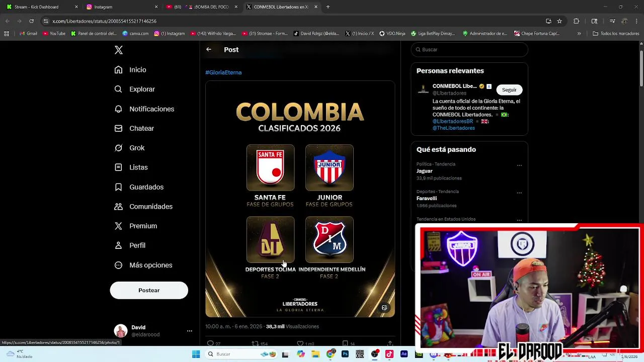This screenshot has height=362, width=644.
Task: Like the post with heart icon
Action: coord(300,343)
